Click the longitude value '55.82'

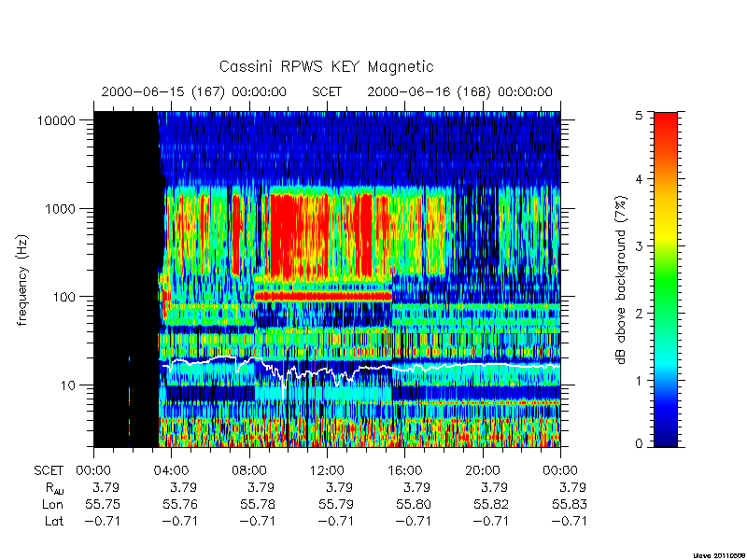(491, 504)
